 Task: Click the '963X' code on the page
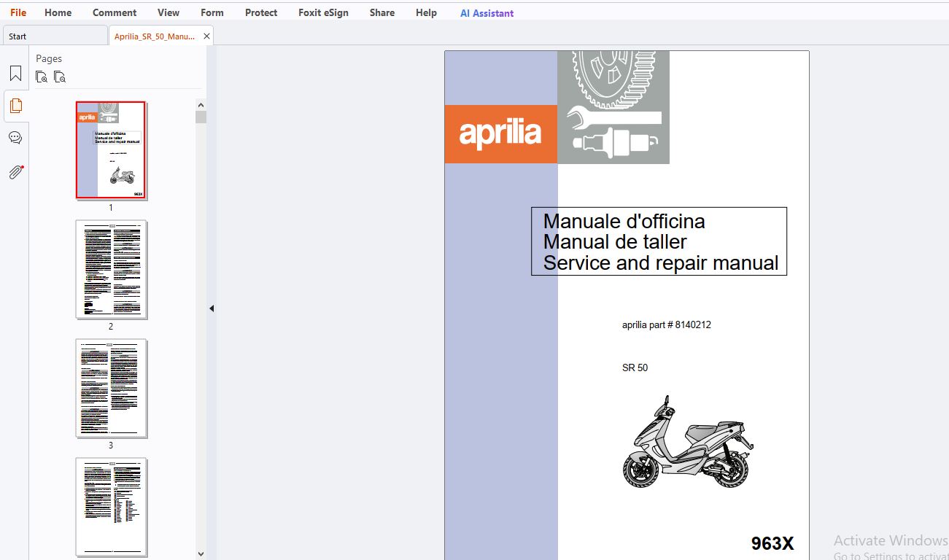[x=772, y=543]
